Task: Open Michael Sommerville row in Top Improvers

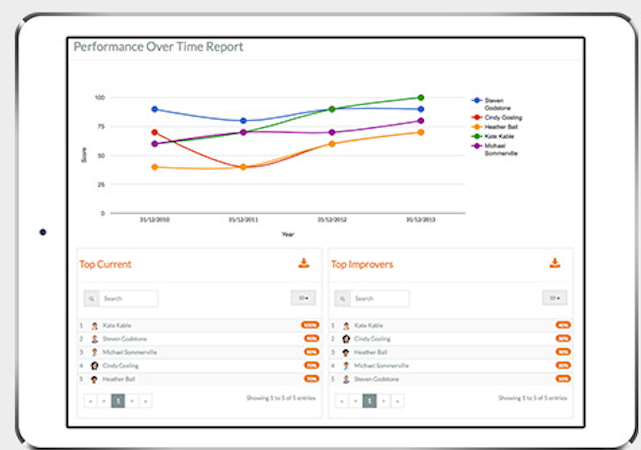Action: (451, 366)
